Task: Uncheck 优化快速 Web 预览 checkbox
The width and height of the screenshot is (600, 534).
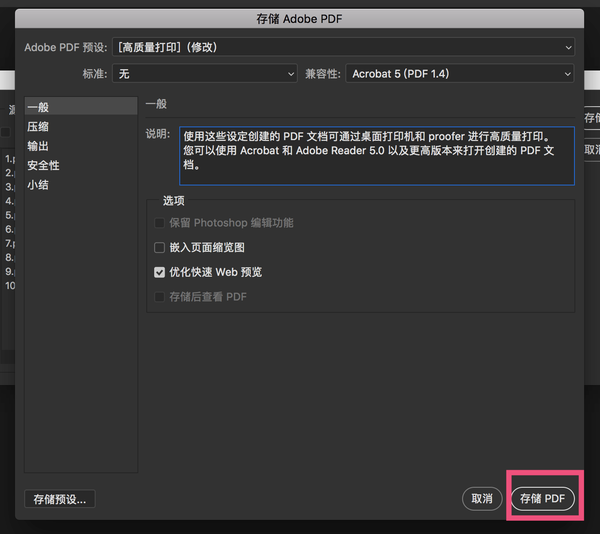Action: (x=159, y=272)
